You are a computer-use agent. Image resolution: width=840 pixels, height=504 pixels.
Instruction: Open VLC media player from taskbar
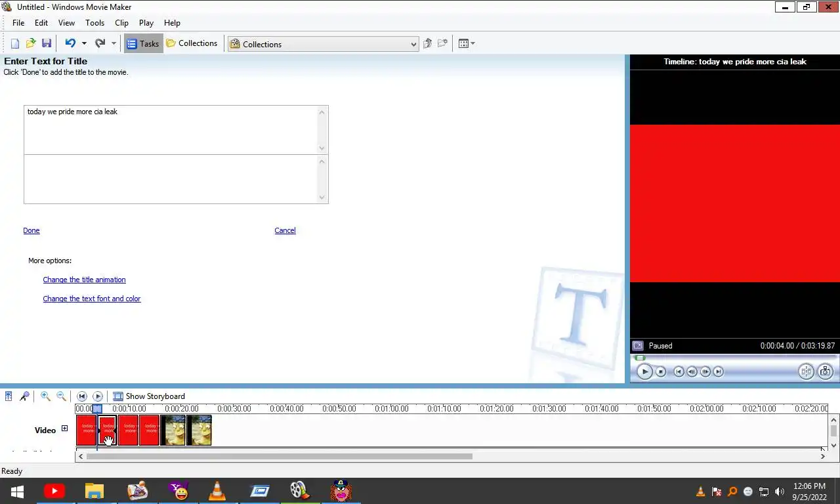click(x=217, y=491)
